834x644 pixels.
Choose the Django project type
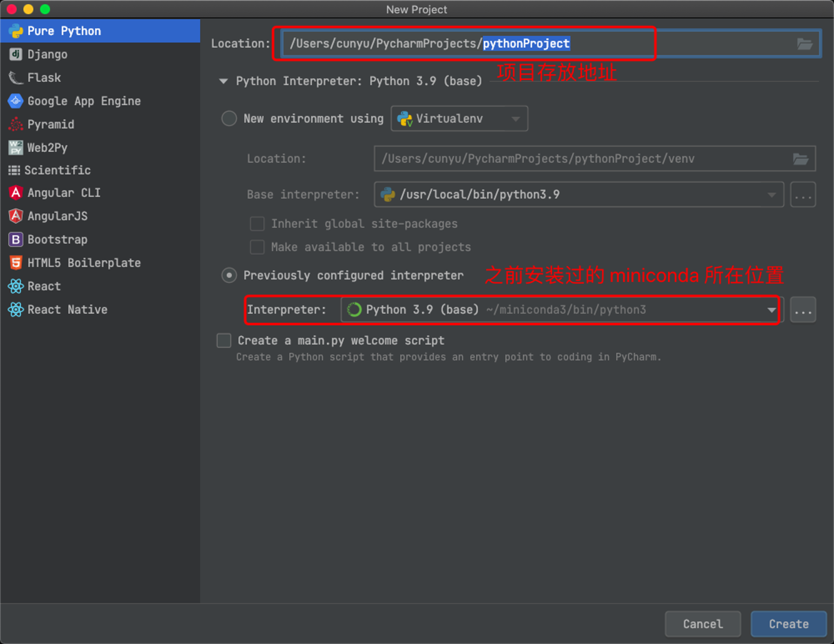point(100,54)
